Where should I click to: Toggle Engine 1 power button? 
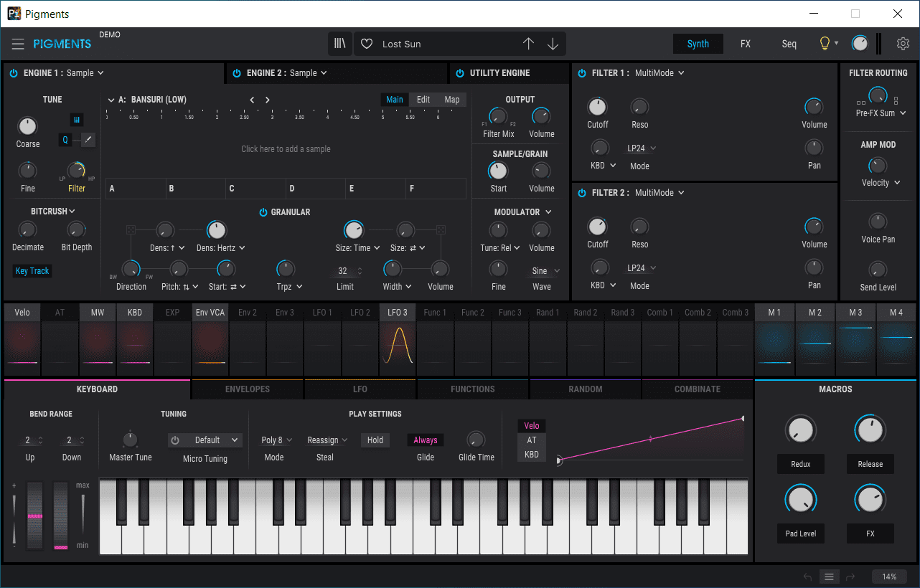[14, 73]
